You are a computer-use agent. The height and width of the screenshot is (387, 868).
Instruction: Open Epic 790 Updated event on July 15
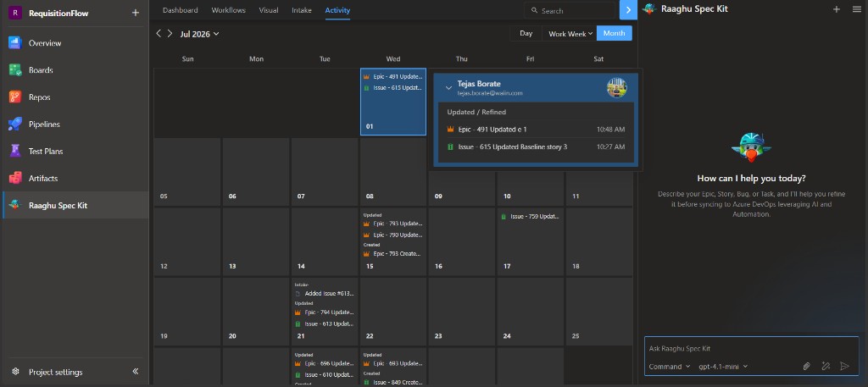click(x=392, y=235)
